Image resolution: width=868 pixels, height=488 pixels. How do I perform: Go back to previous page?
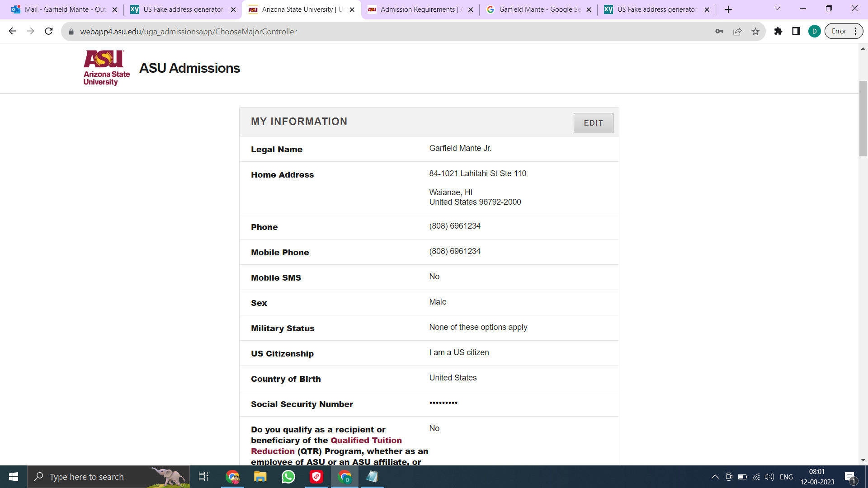13,31
